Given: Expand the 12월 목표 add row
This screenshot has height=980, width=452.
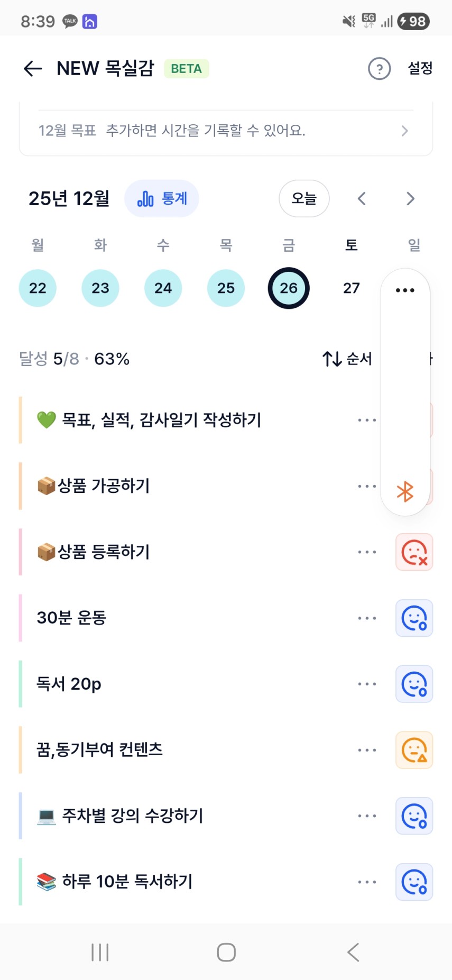Looking at the screenshot, I should (x=226, y=131).
